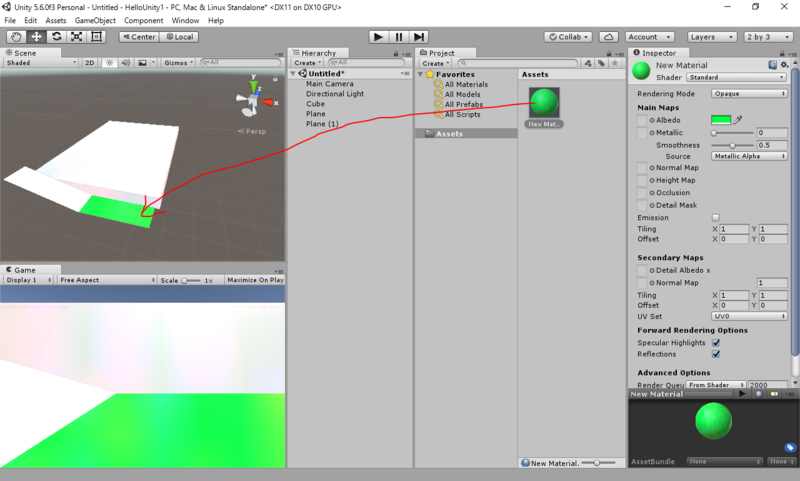Toggle preview lighting icon
The height and width of the screenshot is (481, 800).
(774, 394)
